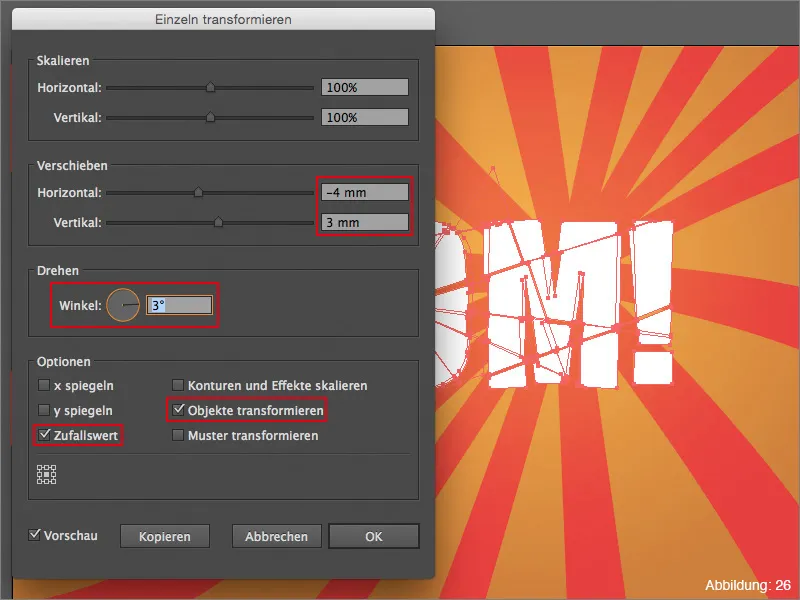
Task: Click the Winkel label
Action: pyautogui.click(x=80, y=306)
